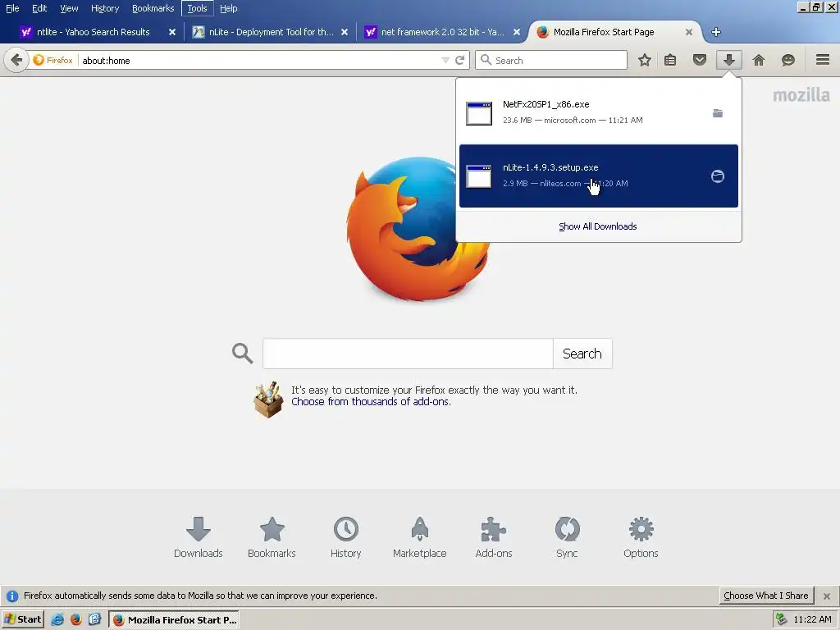Save page to Pocket icon

tap(700, 60)
